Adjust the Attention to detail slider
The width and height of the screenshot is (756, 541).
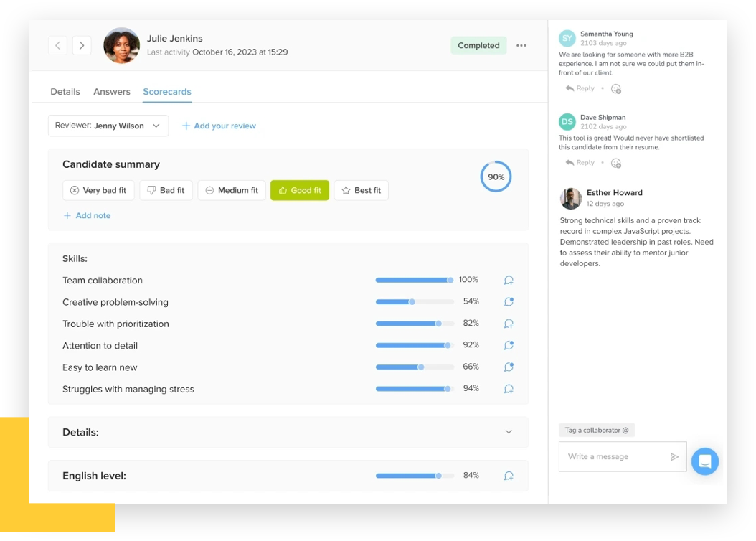[x=448, y=345]
